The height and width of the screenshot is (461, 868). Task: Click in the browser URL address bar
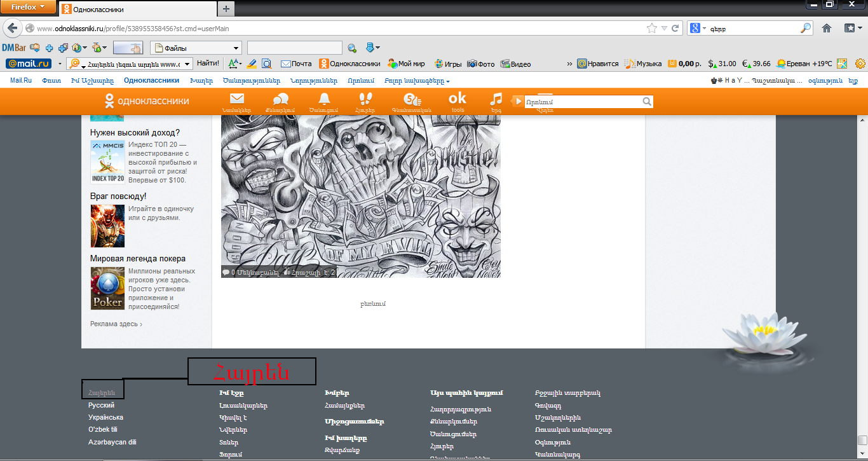pos(340,28)
